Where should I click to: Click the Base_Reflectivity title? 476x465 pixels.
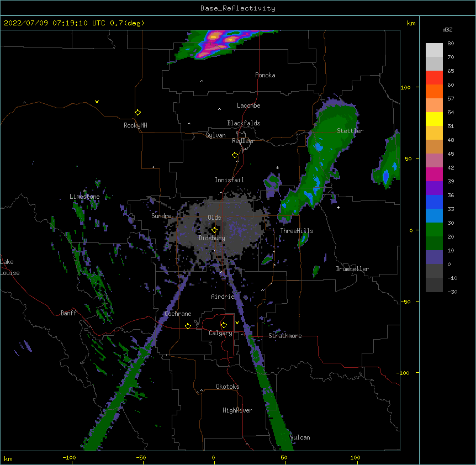(238, 8)
